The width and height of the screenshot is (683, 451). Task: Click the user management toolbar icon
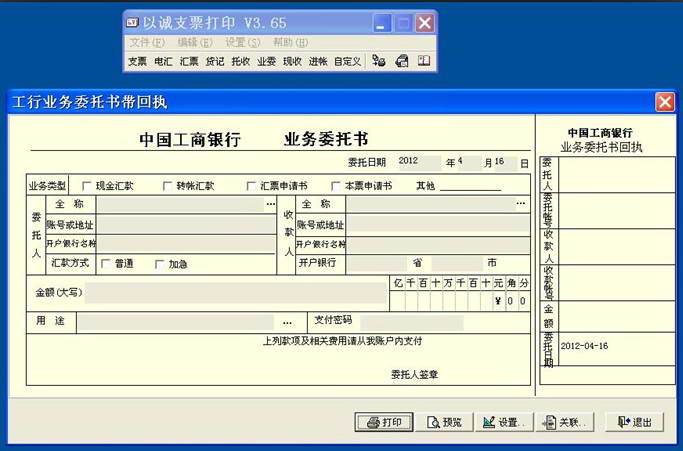pos(380,61)
